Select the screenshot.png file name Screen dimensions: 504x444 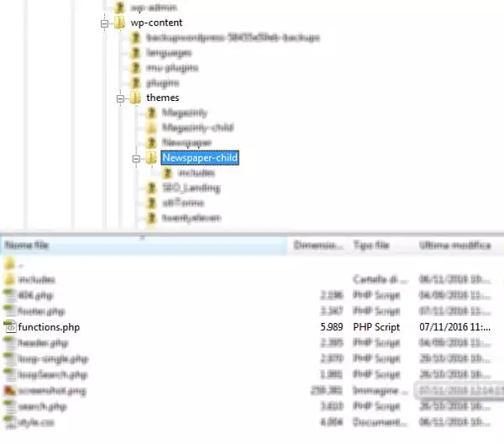(52, 391)
